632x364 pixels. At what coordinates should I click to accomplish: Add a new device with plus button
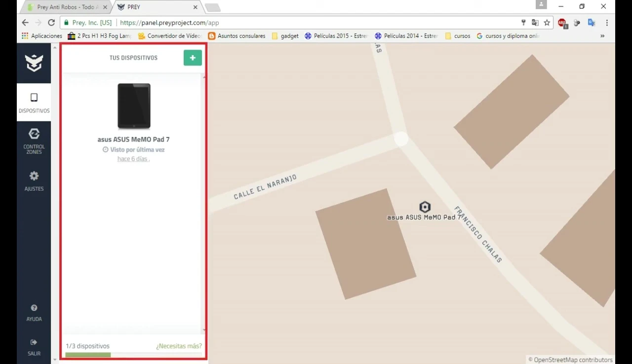point(193,58)
